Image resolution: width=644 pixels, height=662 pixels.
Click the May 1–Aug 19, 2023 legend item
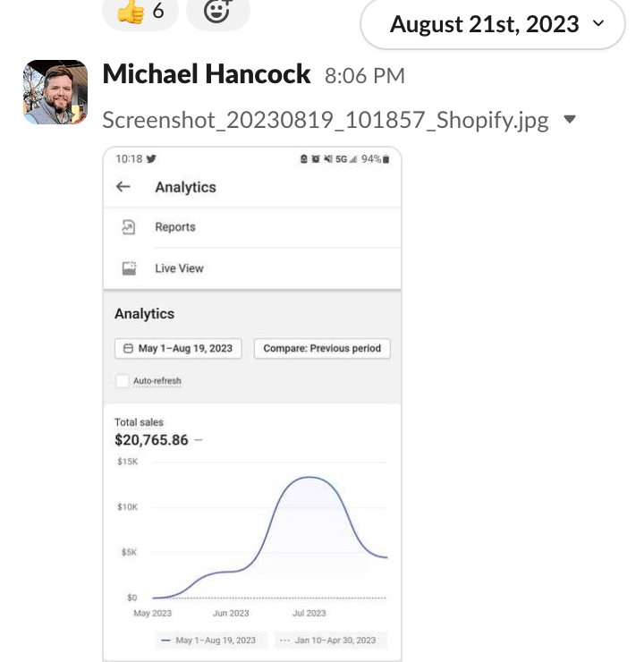tap(208, 640)
